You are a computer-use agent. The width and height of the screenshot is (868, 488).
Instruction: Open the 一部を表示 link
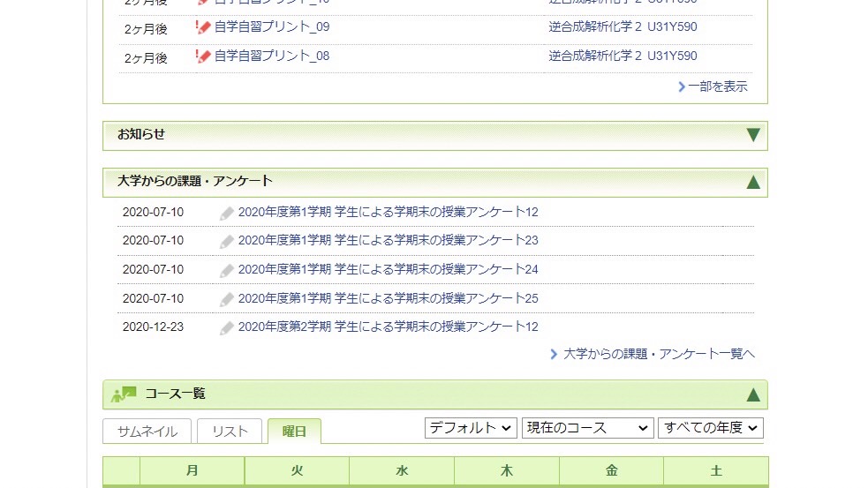[712, 86]
